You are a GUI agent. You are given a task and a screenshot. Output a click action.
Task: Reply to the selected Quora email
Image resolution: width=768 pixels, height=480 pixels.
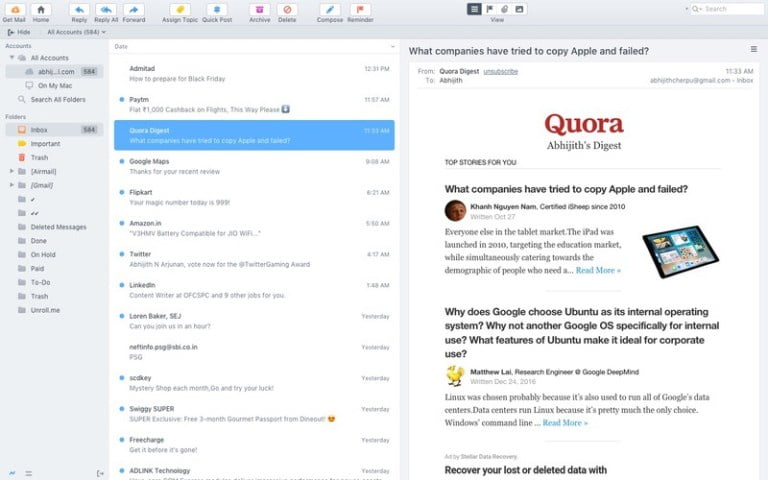pos(79,9)
